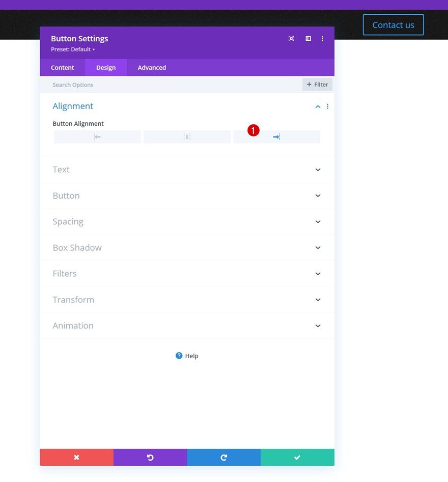Viewport: 448px width, 482px height.
Task: Select right button alignment
Action: pyautogui.click(x=276, y=137)
